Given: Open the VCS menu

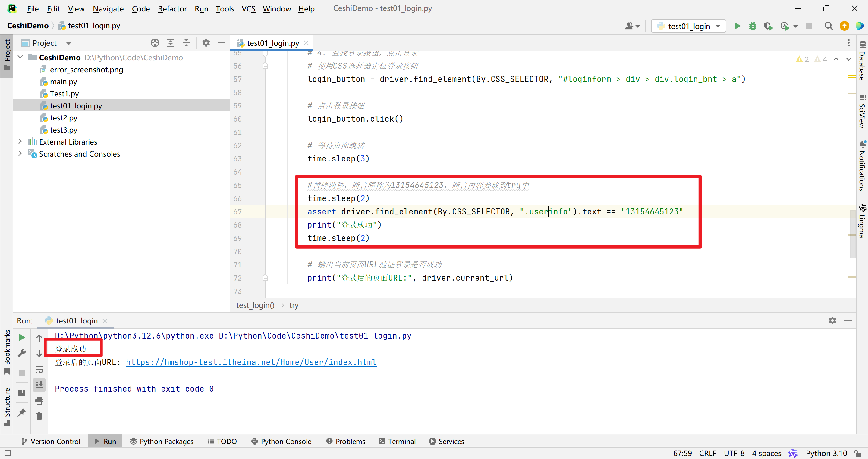Looking at the screenshot, I should tap(248, 9).
